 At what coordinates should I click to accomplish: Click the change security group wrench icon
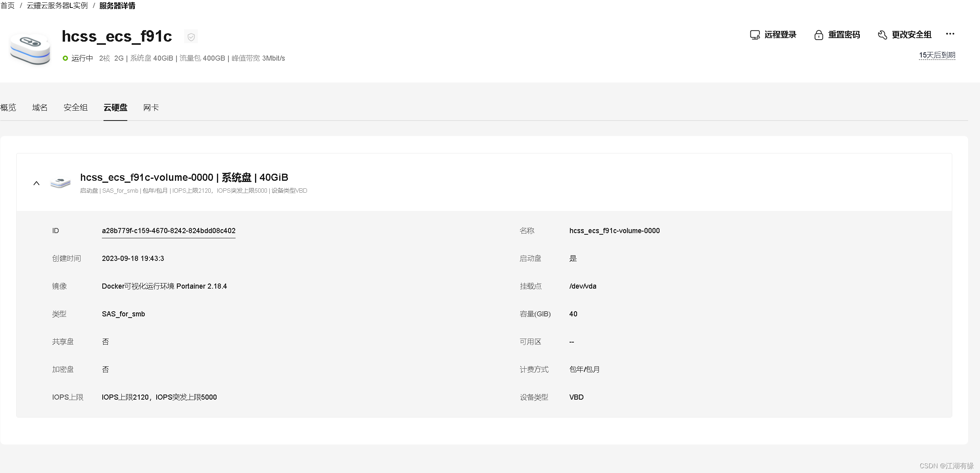(x=882, y=35)
